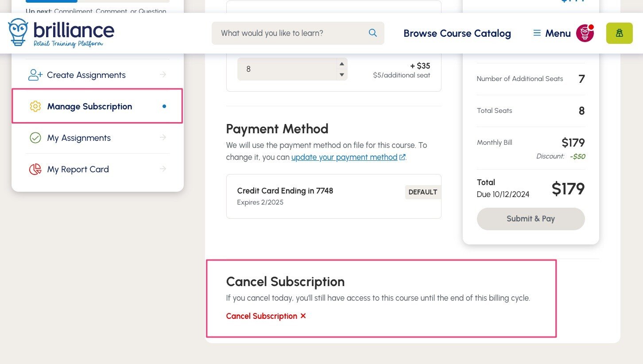Select My Assignments menu item
643x364 pixels.
[x=79, y=138]
